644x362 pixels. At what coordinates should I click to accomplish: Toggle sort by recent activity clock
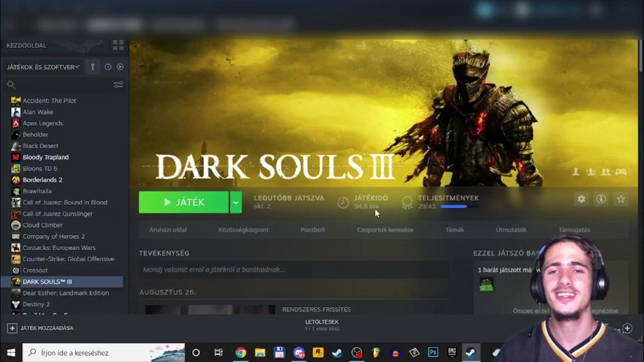tap(108, 67)
